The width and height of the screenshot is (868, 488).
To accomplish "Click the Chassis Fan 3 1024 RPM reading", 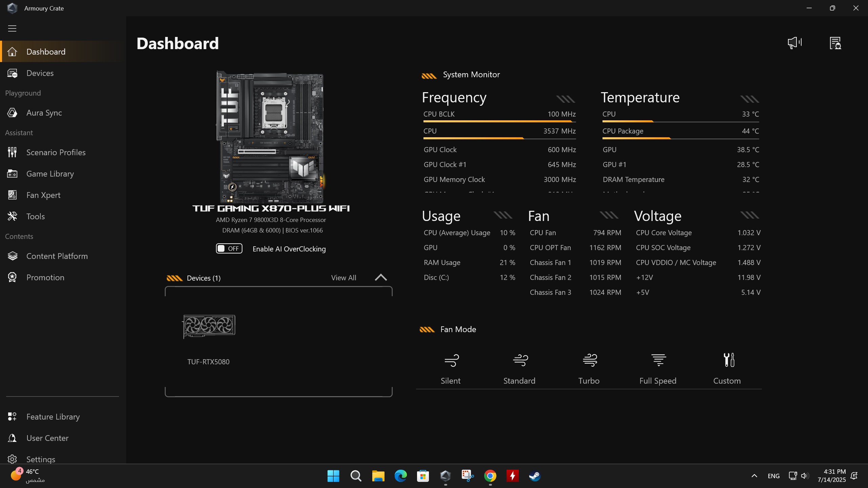I will 605,292.
